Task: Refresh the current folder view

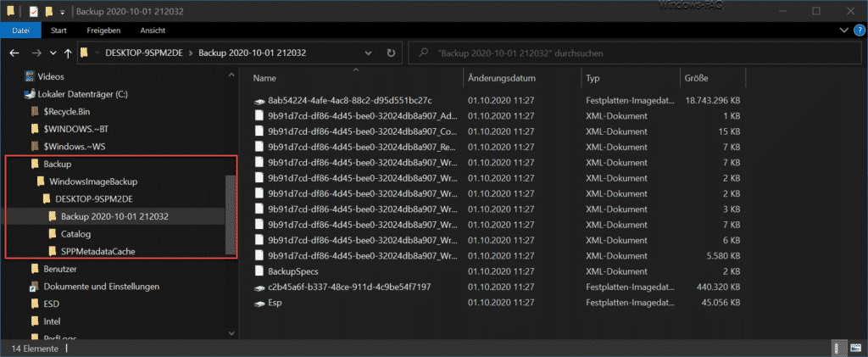Action: pos(391,53)
